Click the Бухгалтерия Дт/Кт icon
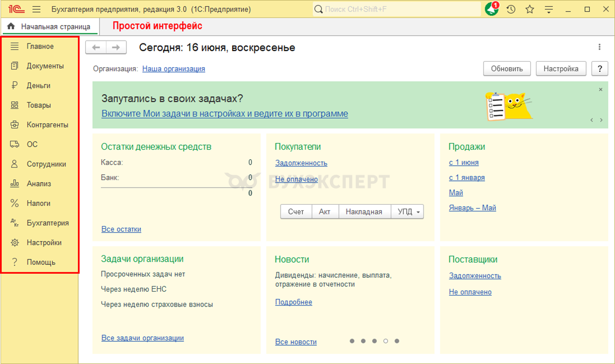Screen dimensions: 615x364 tap(14, 223)
